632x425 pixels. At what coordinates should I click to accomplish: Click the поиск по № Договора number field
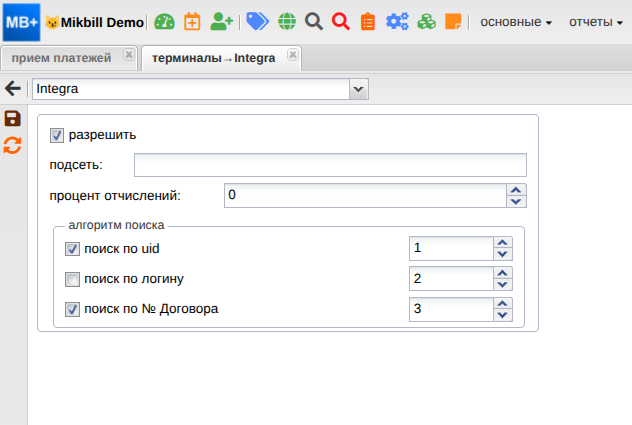(x=451, y=309)
